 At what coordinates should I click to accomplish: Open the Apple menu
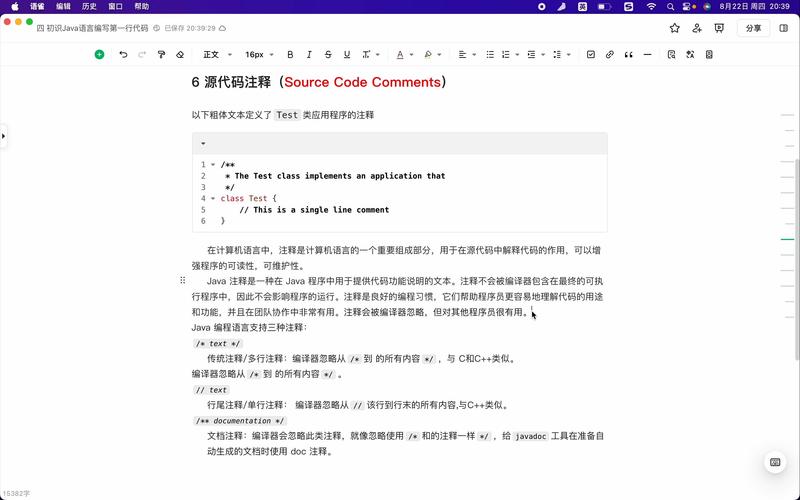point(14,7)
